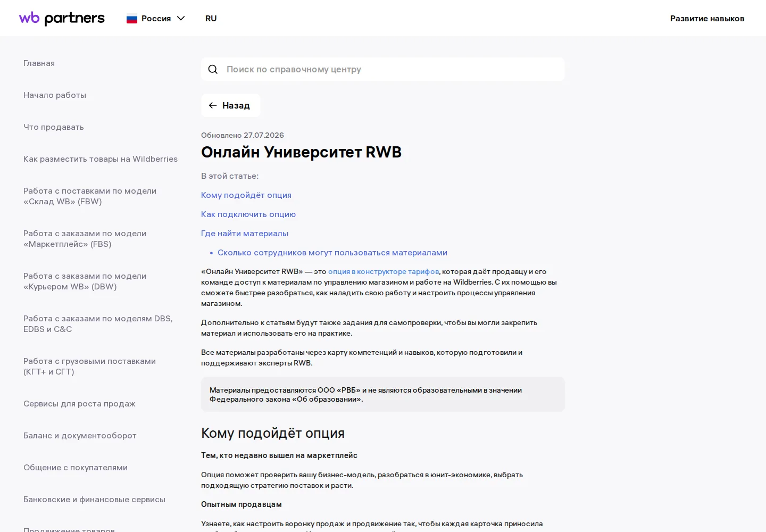Open Развитие навыков in the header
This screenshot has width=766, height=532.
click(707, 18)
